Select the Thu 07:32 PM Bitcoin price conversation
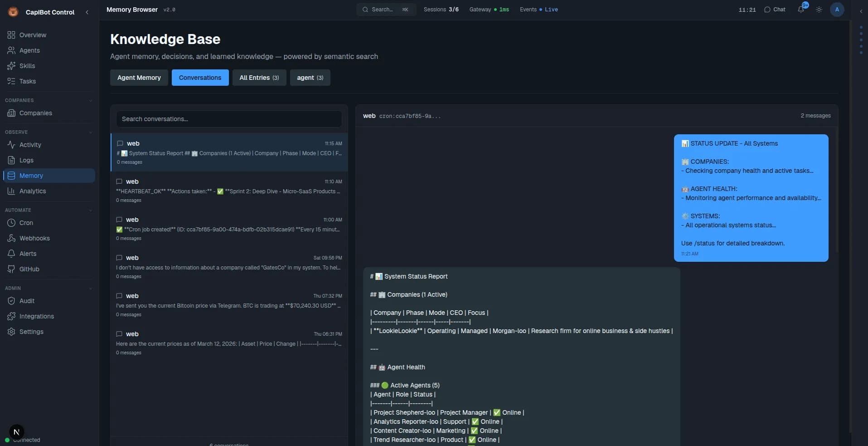868x446 pixels. point(229,305)
